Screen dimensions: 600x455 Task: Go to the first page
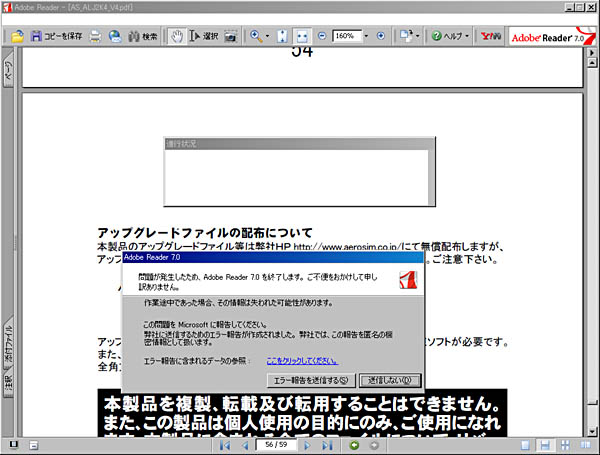coord(225,444)
